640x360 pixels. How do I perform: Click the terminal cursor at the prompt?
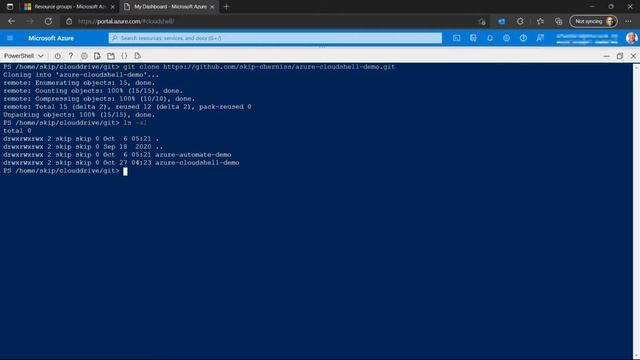tap(125, 171)
